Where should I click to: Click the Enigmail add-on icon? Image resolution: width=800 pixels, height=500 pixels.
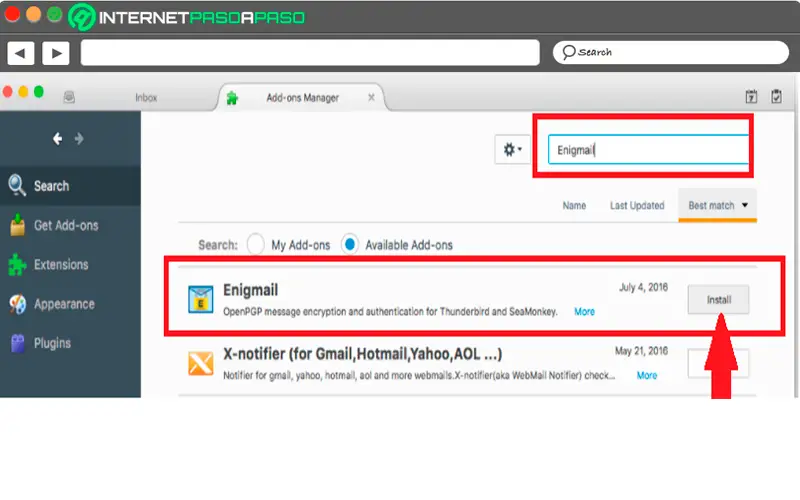pos(201,299)
